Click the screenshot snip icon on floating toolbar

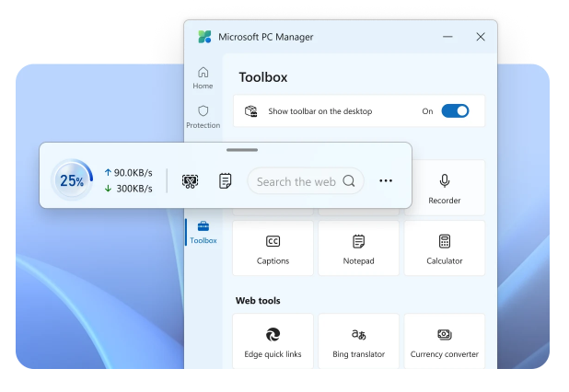[x=191, y=181]
